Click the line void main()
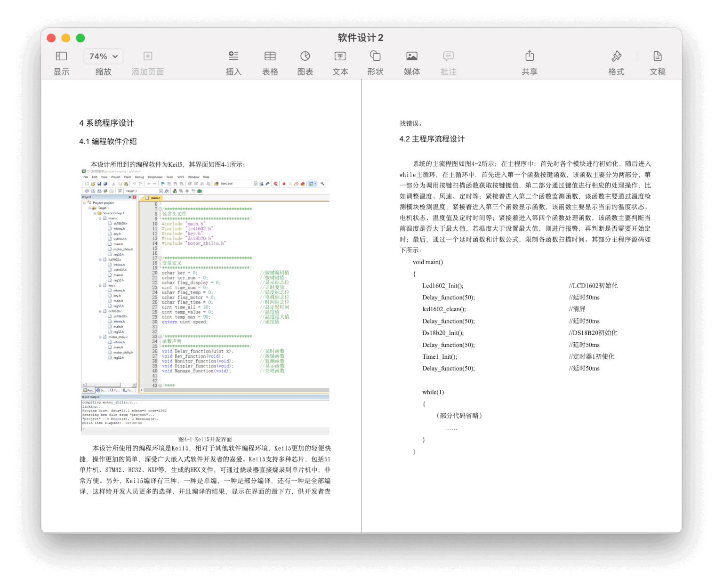The image size is (723, 588). (x=427, y=262)
